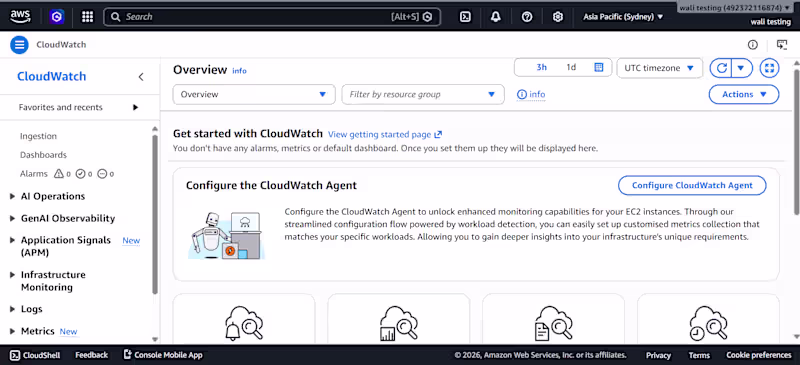The image size is (800, 365).
Task: Click the cloud alarm bell card icon
Action: point(244,323)
